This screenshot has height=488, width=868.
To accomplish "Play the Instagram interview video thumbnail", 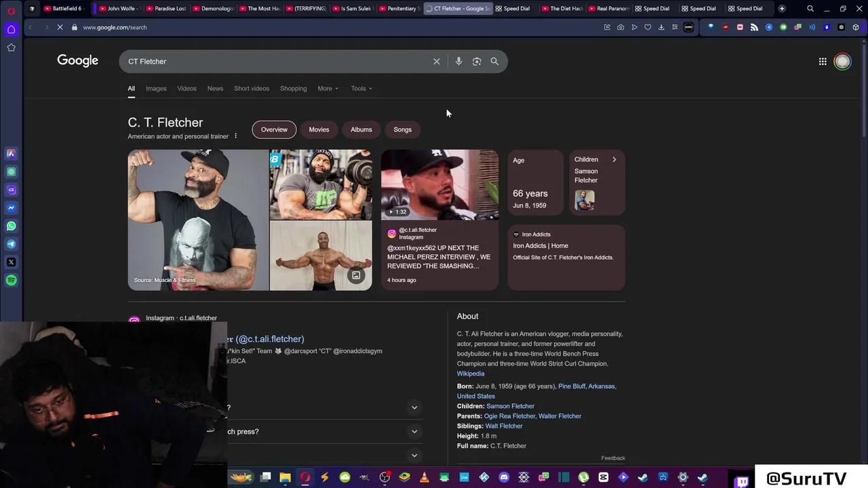I will click(x=439, y=184).
